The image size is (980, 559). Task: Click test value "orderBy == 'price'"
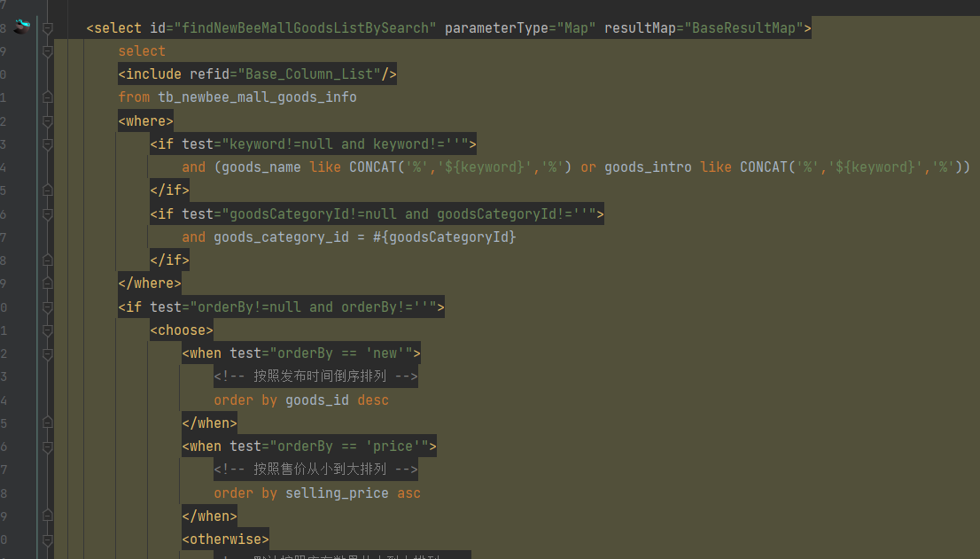pyautogui.click(x=349, y=446)
